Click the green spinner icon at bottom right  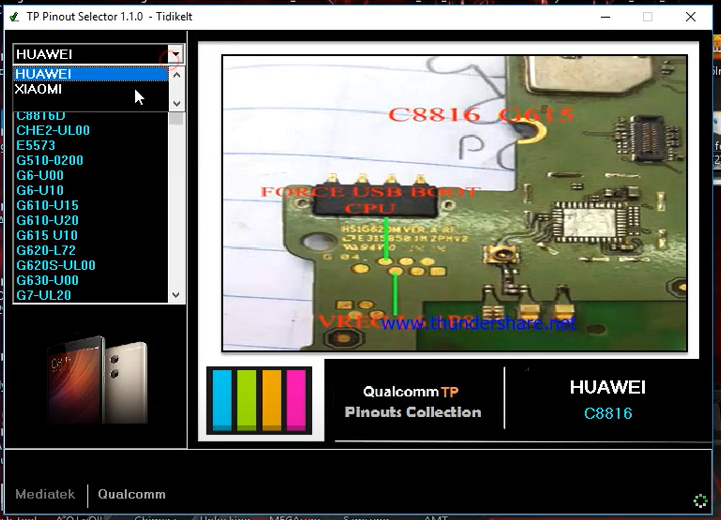coord(700,501)
